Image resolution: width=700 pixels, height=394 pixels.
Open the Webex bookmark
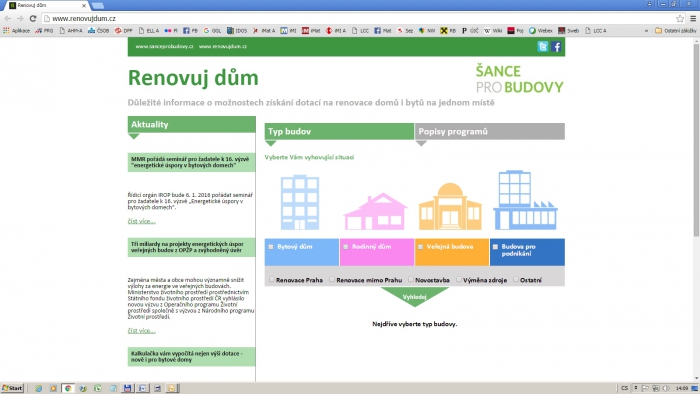(x=541, y=31)
